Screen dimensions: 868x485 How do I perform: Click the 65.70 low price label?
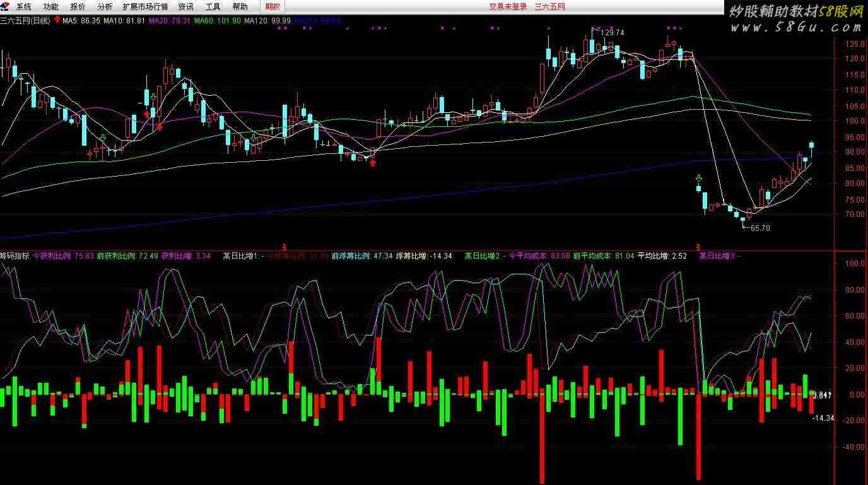click(760, 228)
